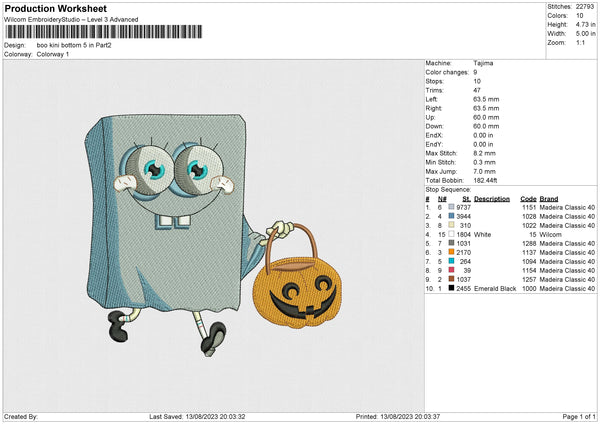Click the dark gray swatch in stop 5
The height and width of the screenshot is (424, 600).
(451, 243)
